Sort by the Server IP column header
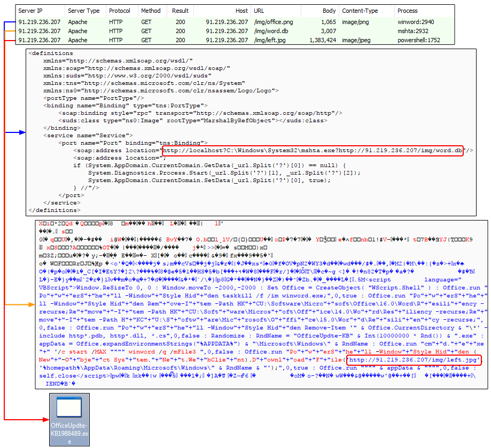 [x=30, y=11]
